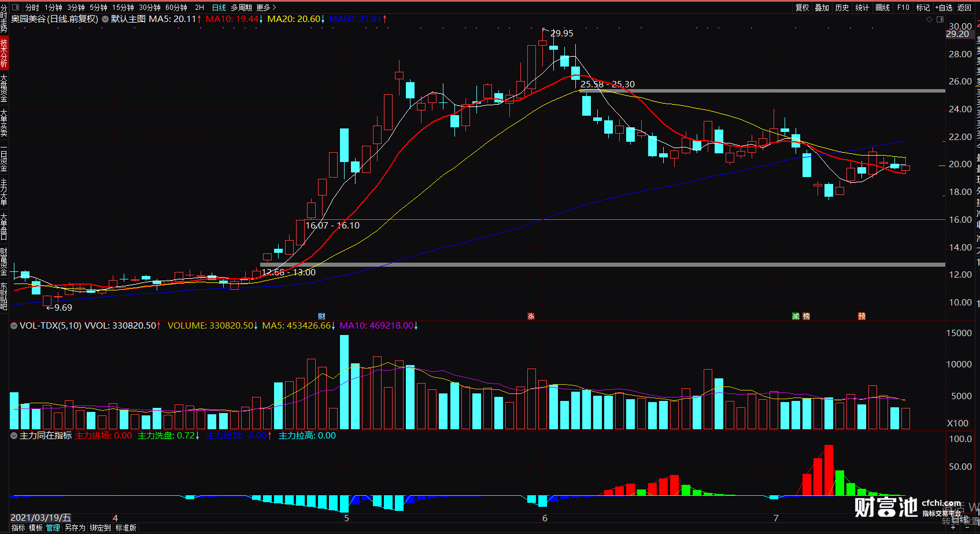The width and height of the screenshot is (980, 534).
Task: Click the MA20: 20.60 label
Action: (296, 19)
